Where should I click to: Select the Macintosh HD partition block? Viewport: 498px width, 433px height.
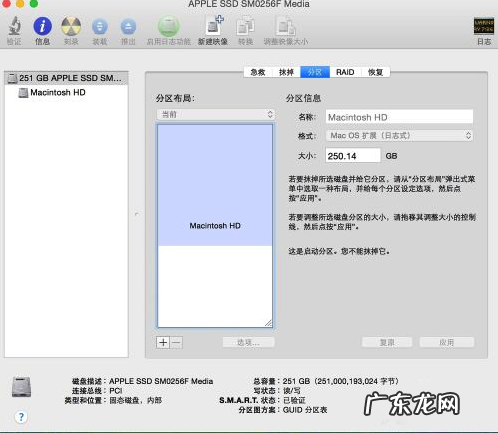coord(215,185)
